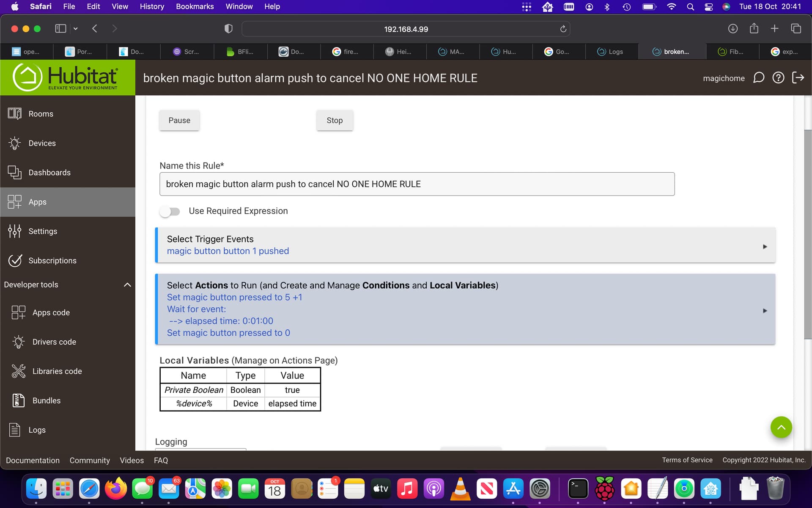
Task: Open the Devices lightbulb icon
Action: [14, 143]
